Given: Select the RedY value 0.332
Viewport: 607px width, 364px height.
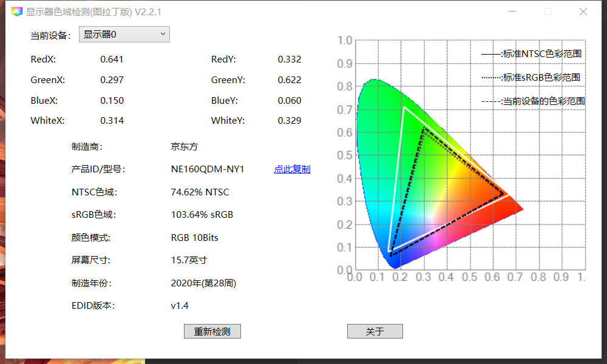Looking at the screenshot, I should click(x=289, y=59).
